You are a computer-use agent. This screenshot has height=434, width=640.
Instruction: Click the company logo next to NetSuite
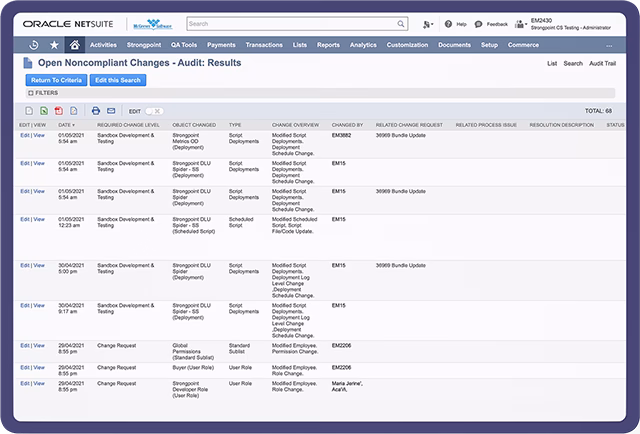pos(153,24)
